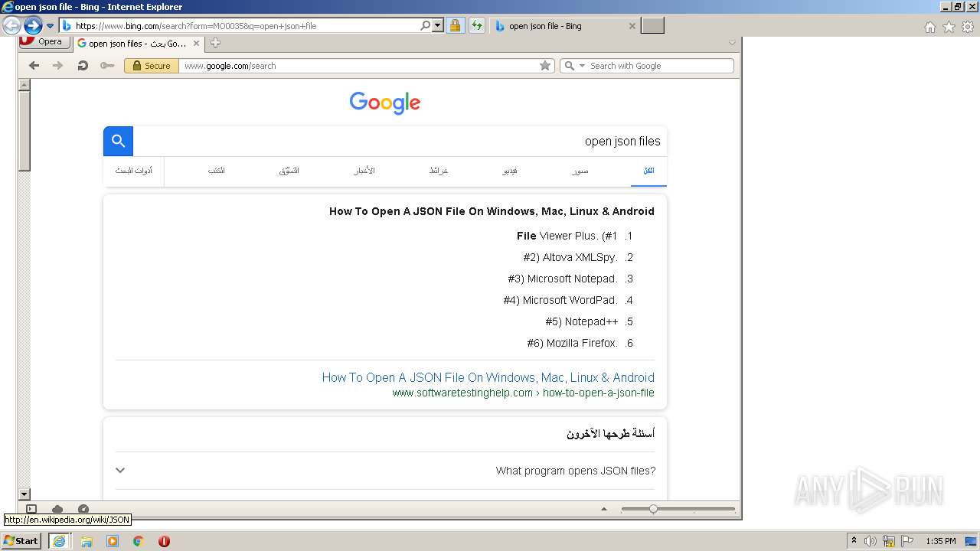Image resolution: width=980 pixels, height=551 pixels.
Task: Click the IE address bar search magnifier
Action: pyautogui.click(x=425, y=25)
